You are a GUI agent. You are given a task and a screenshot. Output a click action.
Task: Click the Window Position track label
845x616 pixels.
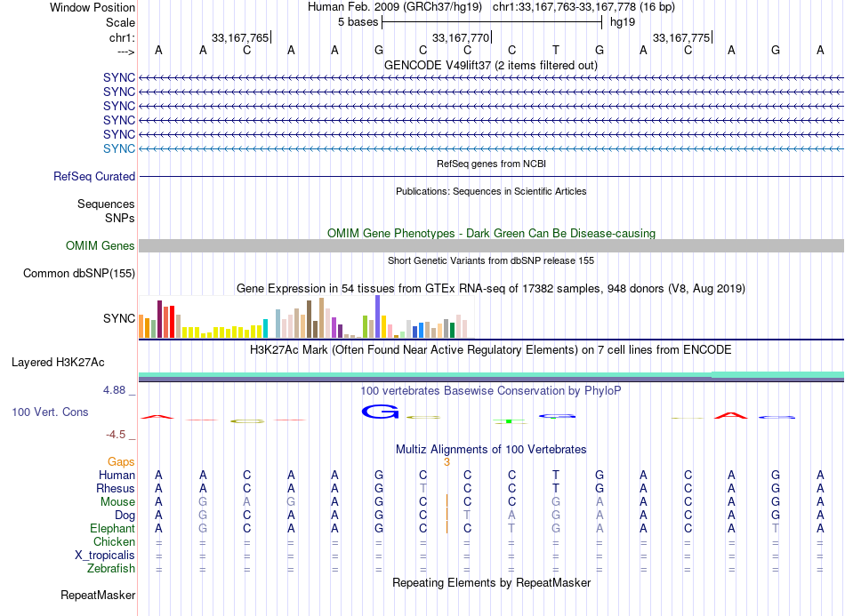tap(93, 7)
